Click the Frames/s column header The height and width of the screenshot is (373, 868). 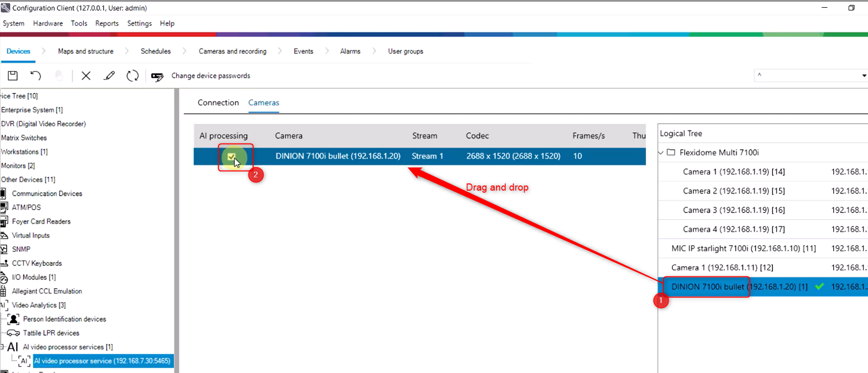(x=589, y=136)
